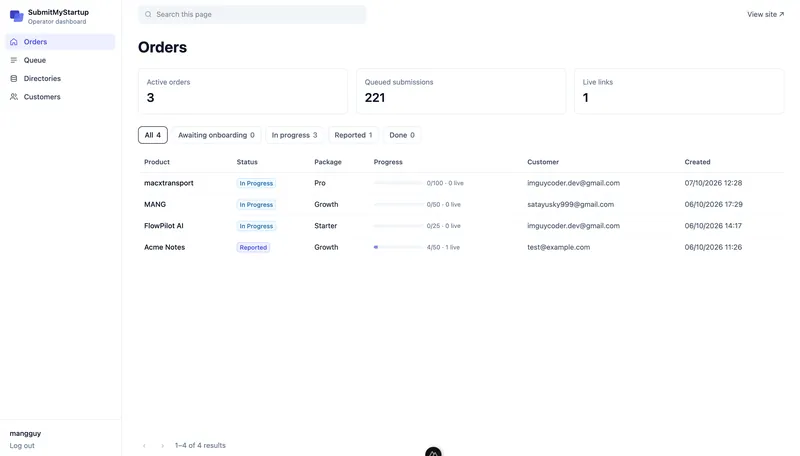Click the Customers people icon in sidebar

click(x=14, y=97)
